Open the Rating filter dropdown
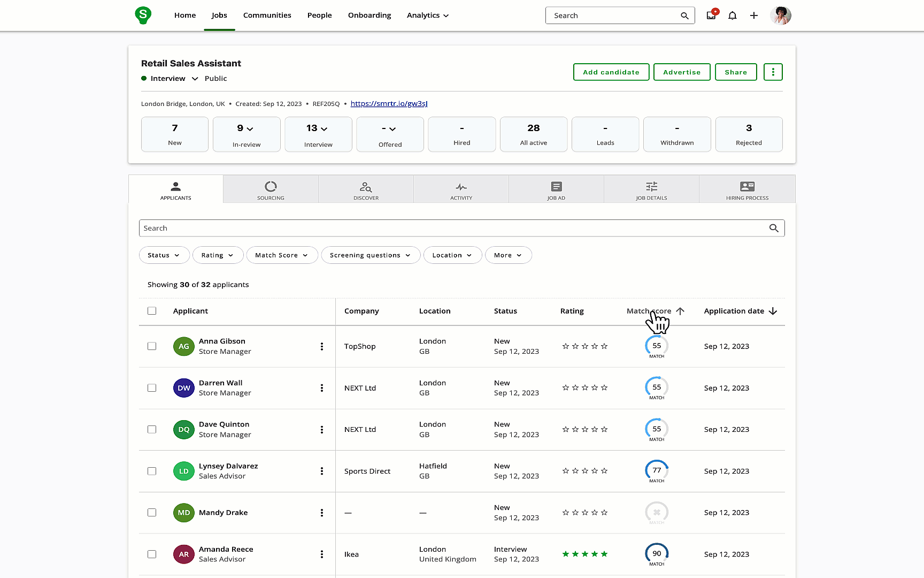The image size is (924, 578). pos(218,255)
